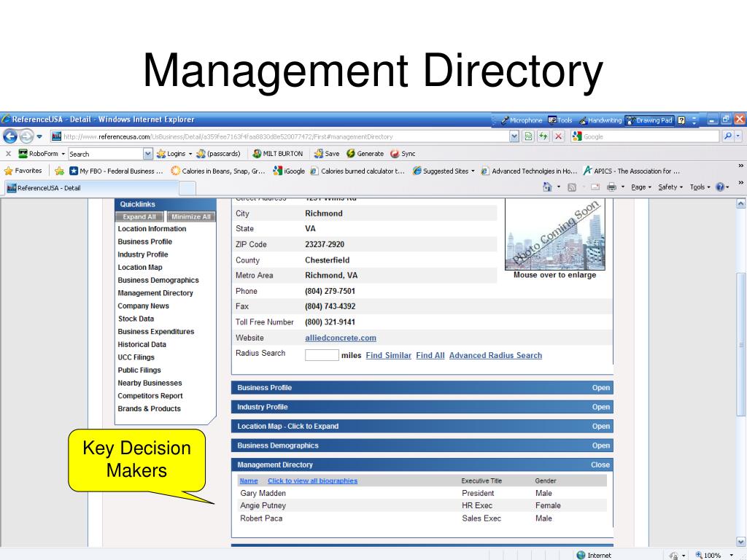
Task: Jump to Management Directory in Quicklinks
Action: click(x=155, y=293)
